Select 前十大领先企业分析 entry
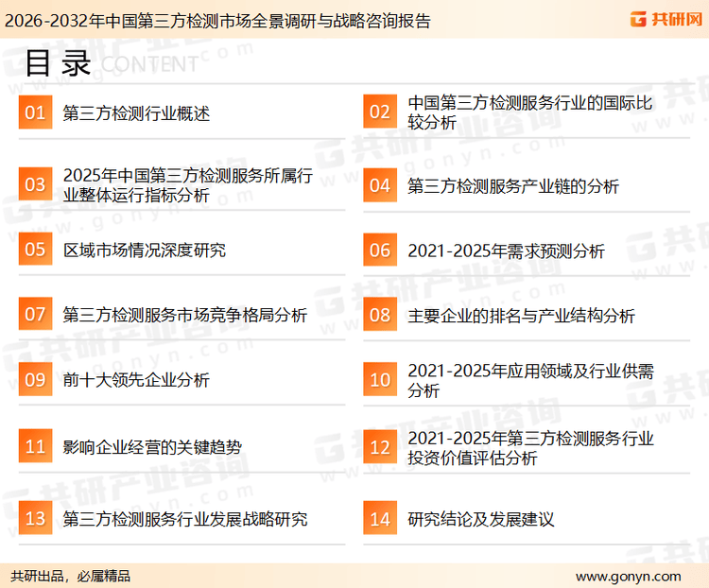The image size is (709, 588). (x=136, y=380)
